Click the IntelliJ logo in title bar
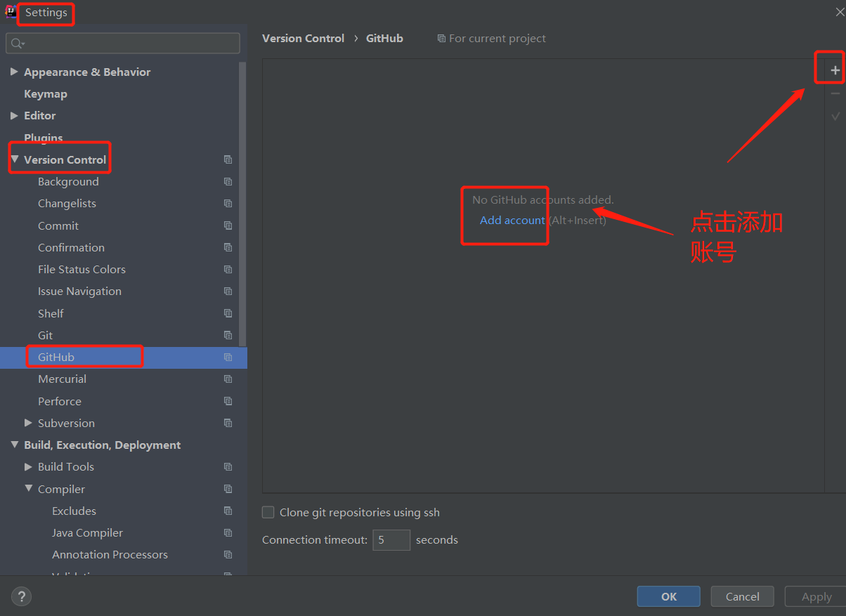Image resolution: width=846 pixels, height=616 pixels. [x=11, y=11]
